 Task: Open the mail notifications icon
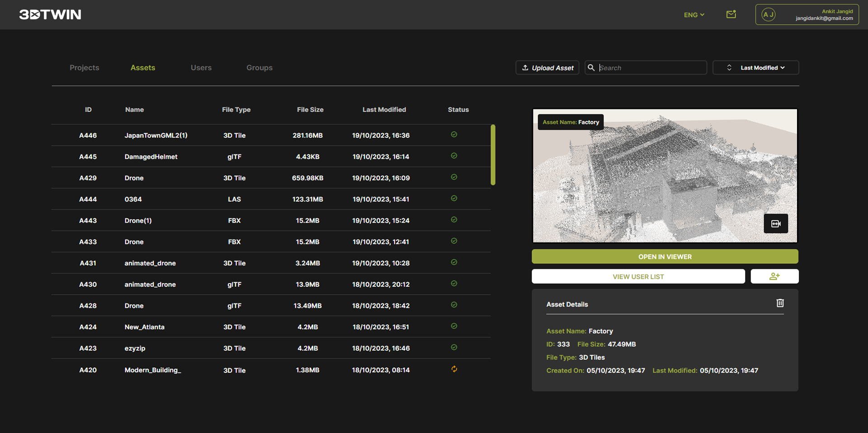coord(731,14)
